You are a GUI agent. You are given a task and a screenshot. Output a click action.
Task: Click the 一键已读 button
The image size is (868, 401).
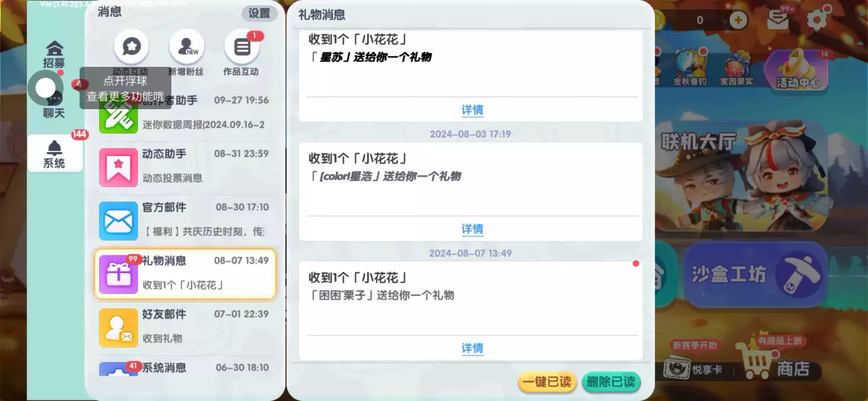point(548,382)
